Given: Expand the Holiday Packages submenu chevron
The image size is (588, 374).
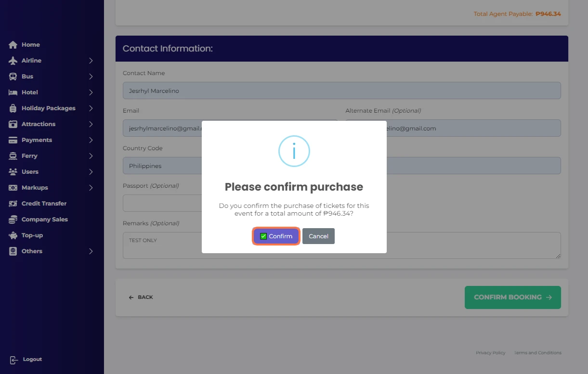Looking at the screenshot, I should coord(91,108).
